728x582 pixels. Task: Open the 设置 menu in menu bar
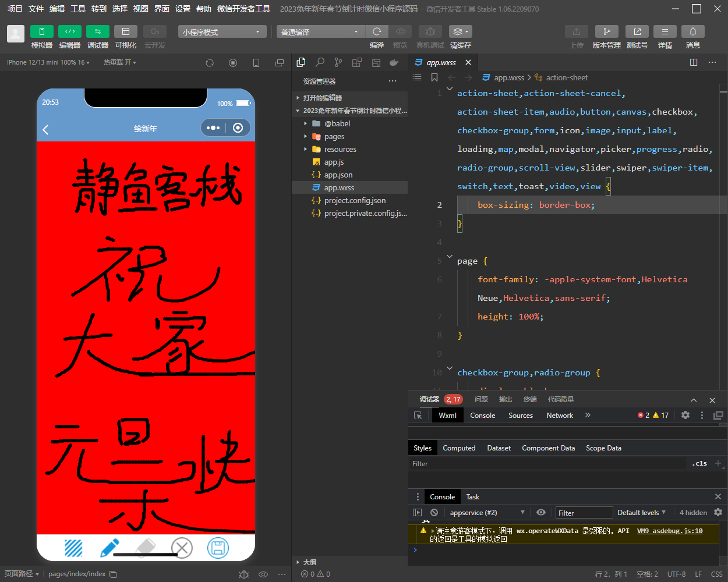coord(183,9)
